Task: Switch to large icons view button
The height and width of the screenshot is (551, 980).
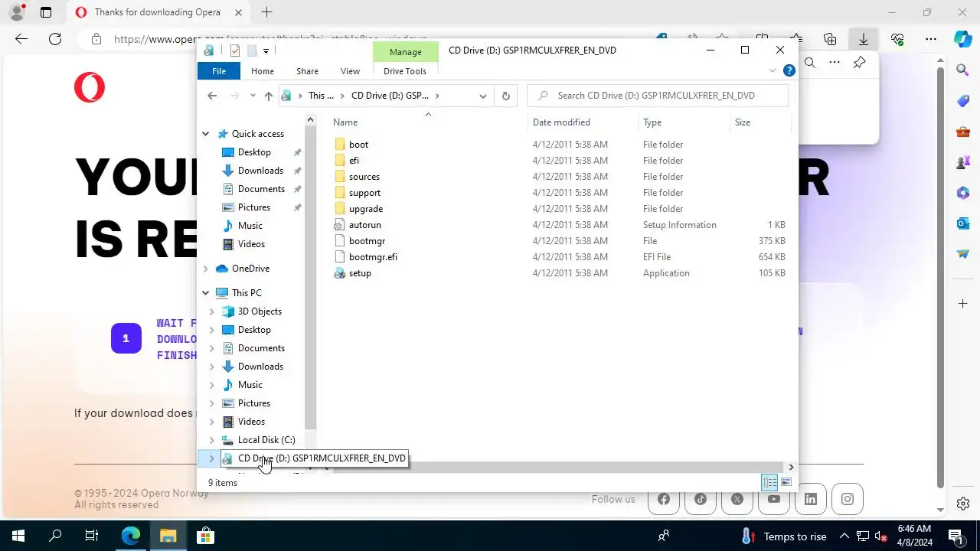Action: click(x=786, y=482)
